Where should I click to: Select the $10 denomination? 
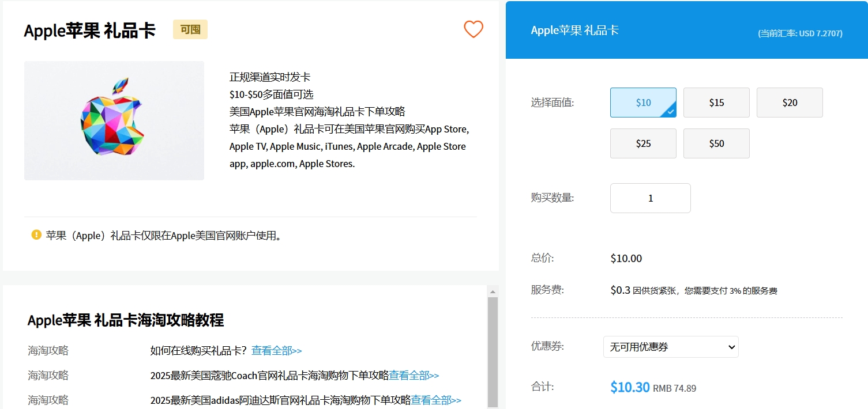643,103
